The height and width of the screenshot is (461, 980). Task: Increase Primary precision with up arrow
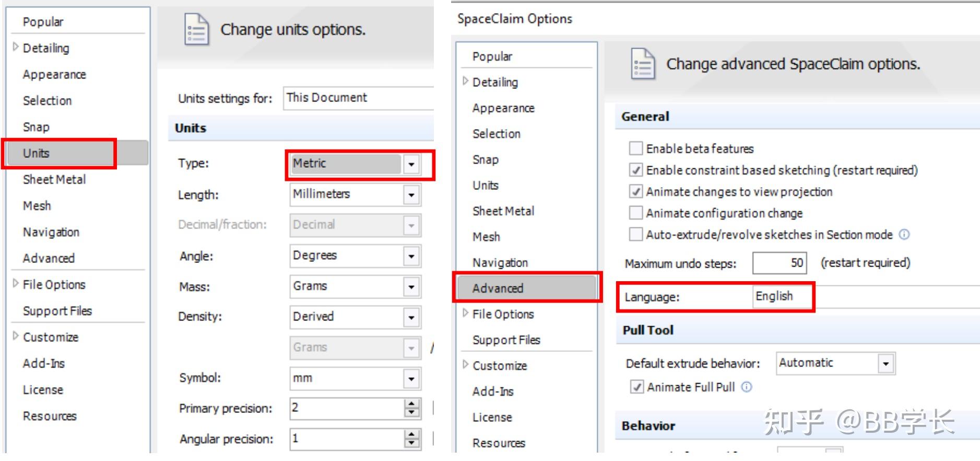point(412,404)
